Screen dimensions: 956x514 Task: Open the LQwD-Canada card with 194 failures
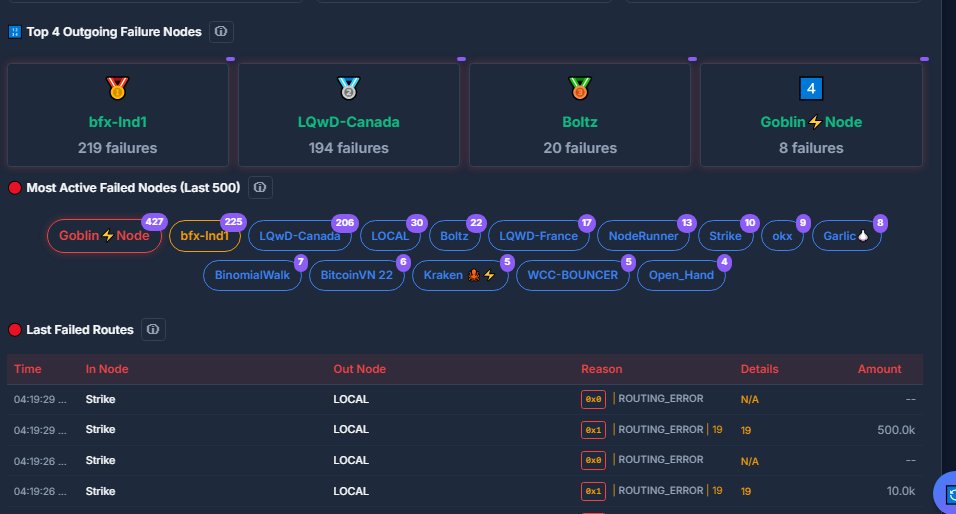[349, 115]
